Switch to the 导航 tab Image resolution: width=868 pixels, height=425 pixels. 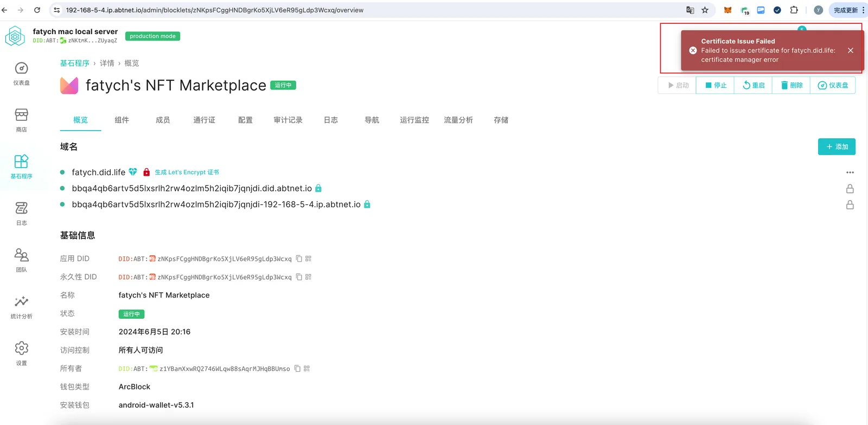tap(372, 120)
